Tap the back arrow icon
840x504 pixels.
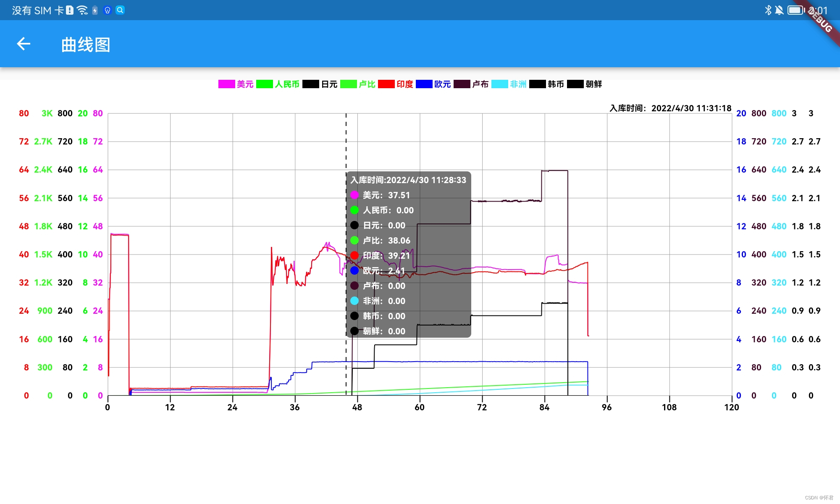[24, 44]
